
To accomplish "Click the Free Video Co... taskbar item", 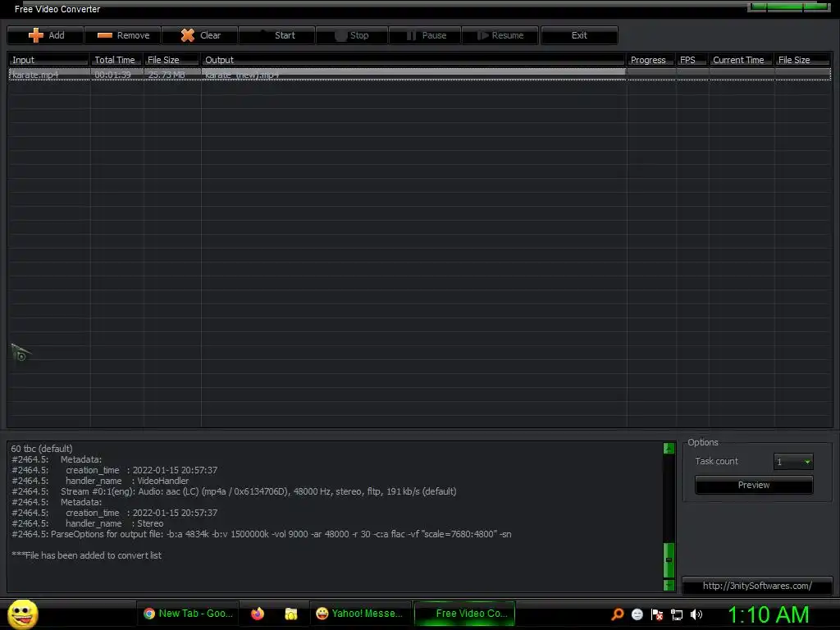I will 464,614.
